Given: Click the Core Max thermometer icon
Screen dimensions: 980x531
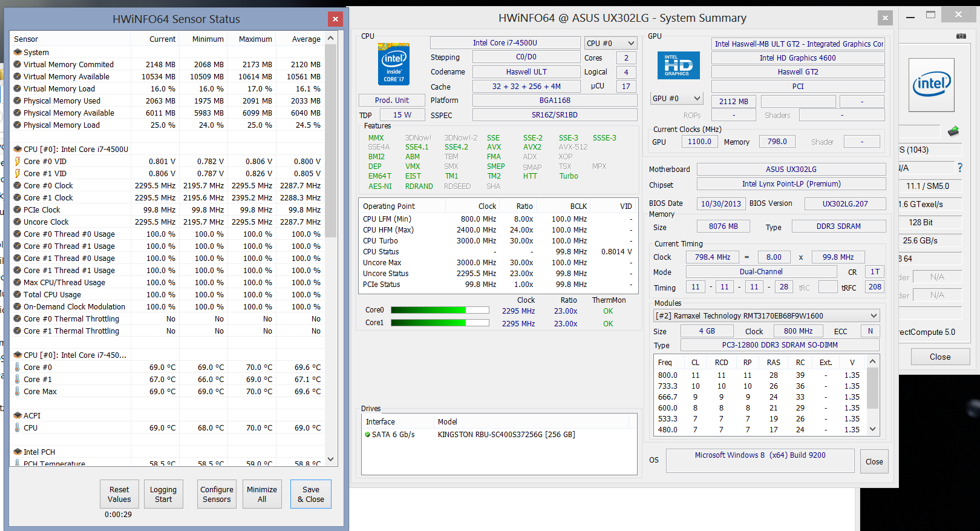Looking at the screenshot, I should [18, 391].
